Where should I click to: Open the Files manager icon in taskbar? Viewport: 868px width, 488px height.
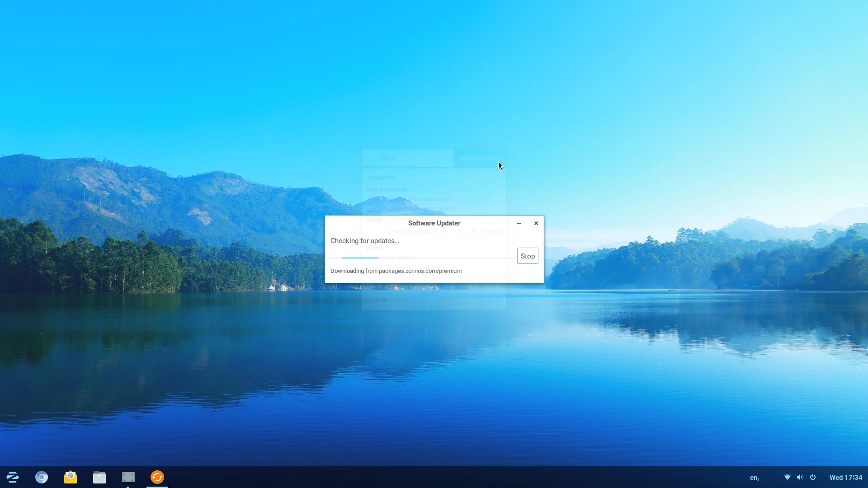click(x=99, y=477)
